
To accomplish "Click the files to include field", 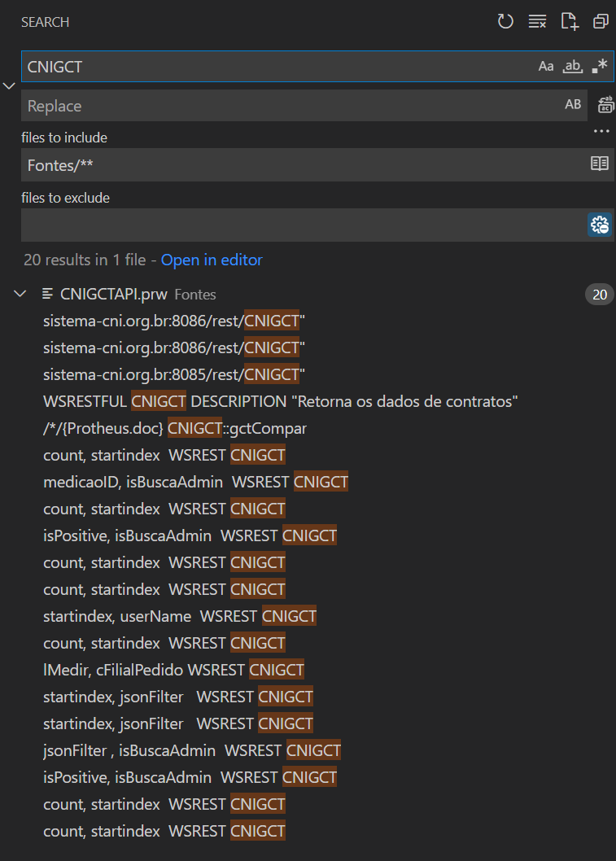I will 301,165.
